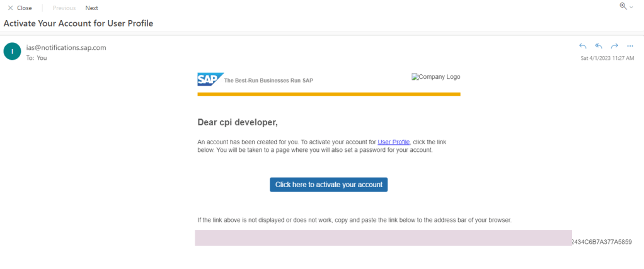
Task: Forward this email
Action: point(614,46)
